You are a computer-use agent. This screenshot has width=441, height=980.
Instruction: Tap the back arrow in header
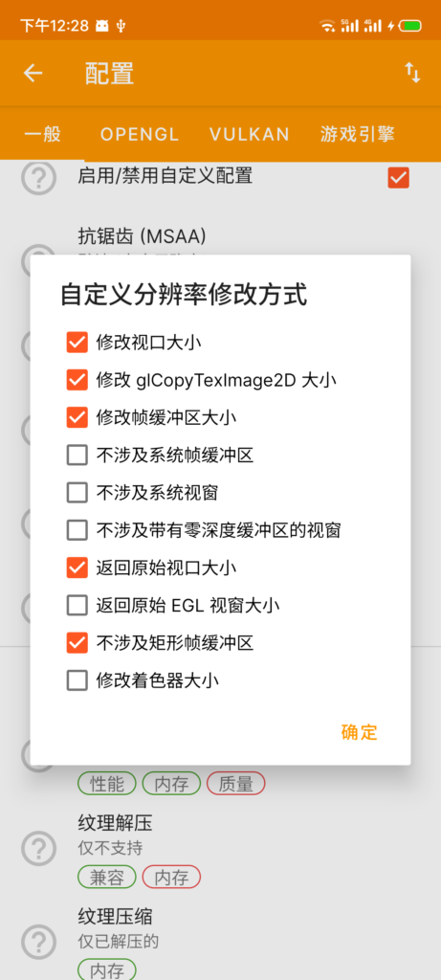(x=33, y=73)
